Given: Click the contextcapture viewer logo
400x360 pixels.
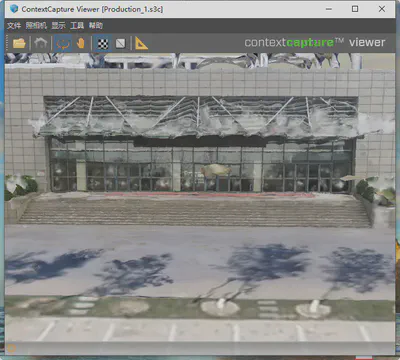Looking at the screenshot, I should pyautogui.click(x=315, y=42).
